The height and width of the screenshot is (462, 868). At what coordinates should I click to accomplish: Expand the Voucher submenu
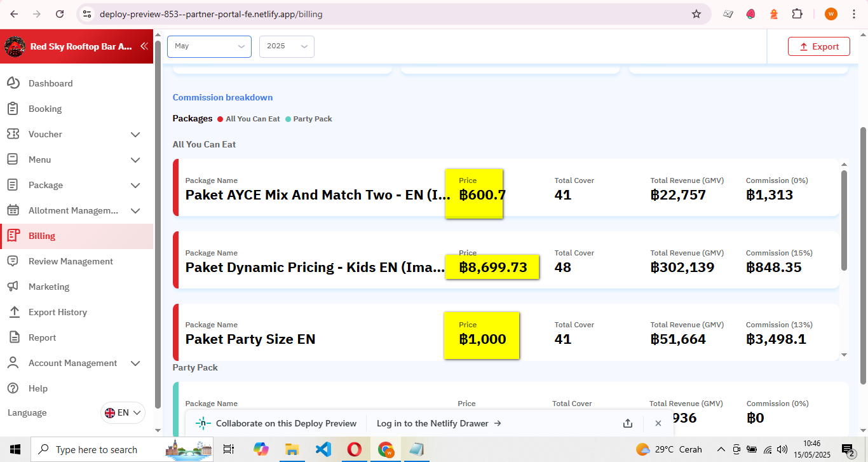tap(135, 134)
